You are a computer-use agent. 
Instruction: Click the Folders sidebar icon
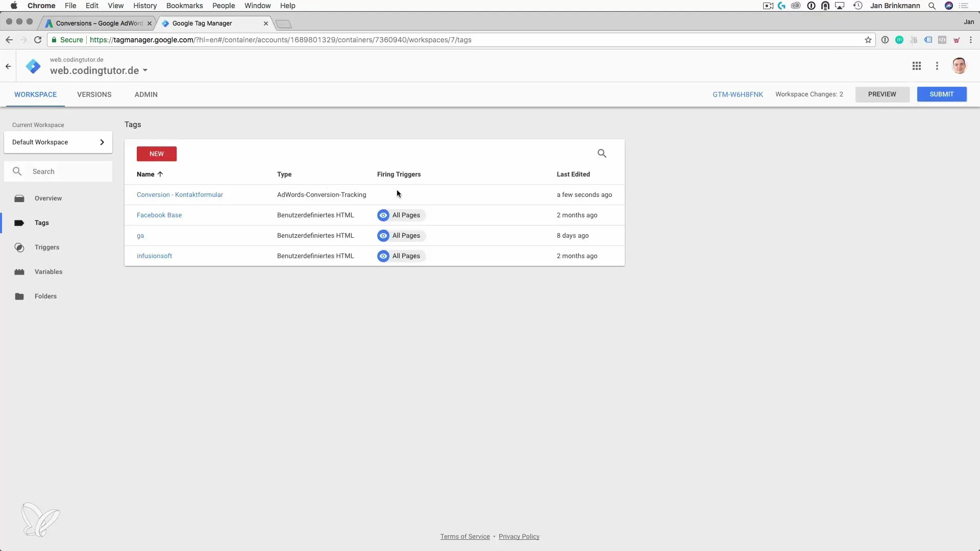(19, 296)
